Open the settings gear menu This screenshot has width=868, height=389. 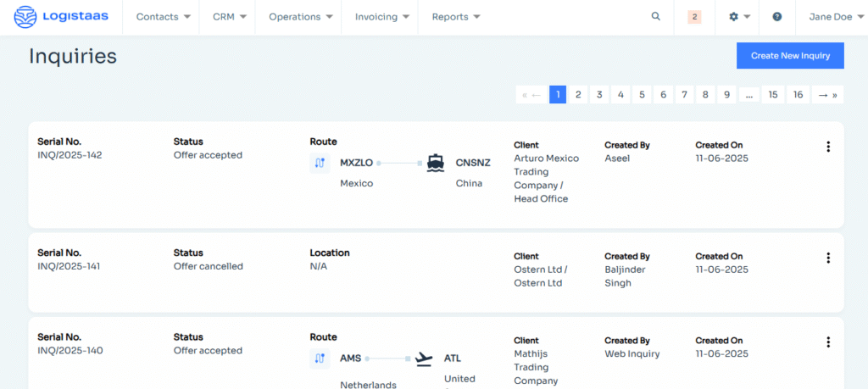pos(738,17)
